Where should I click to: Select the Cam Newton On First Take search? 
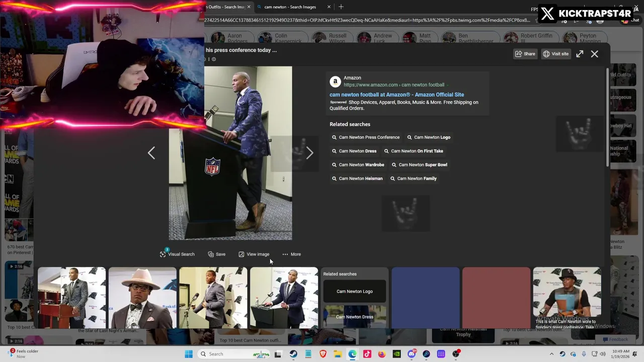pos(414,151)
